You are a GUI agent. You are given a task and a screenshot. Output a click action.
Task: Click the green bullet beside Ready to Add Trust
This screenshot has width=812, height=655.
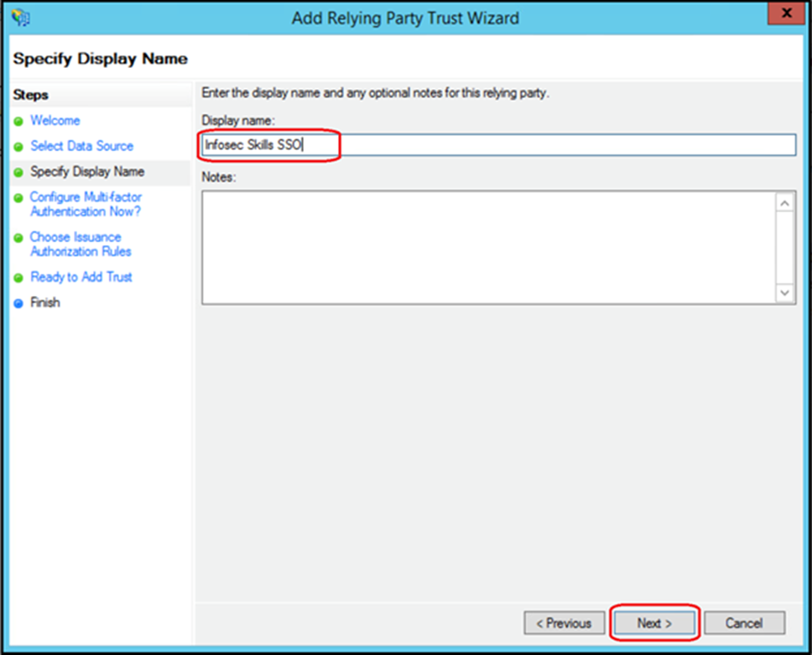coord(18,278)
